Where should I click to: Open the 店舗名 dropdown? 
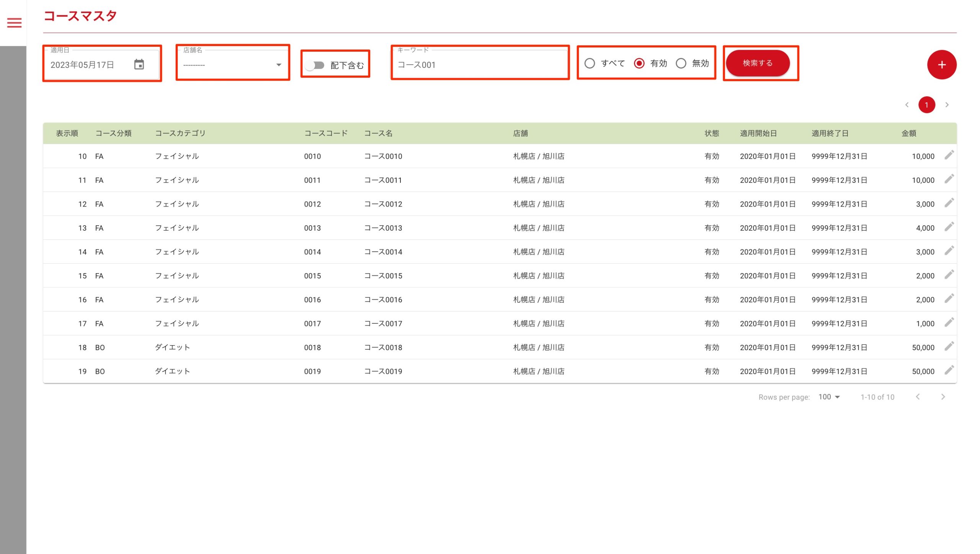232,65
